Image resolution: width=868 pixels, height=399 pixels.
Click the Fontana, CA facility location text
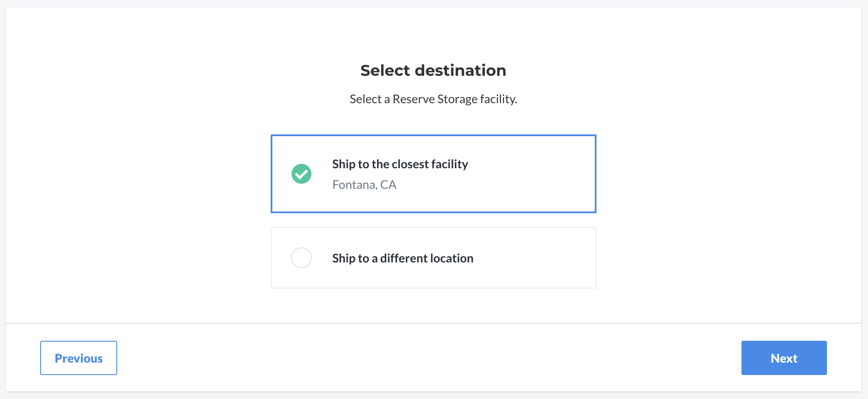coord(364,185)
